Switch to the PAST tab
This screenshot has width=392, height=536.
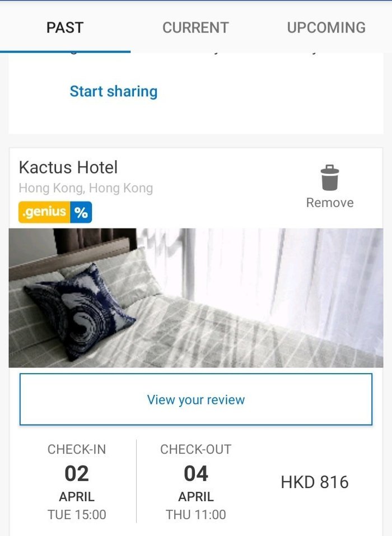pyautogui.click(x=65, y=27)
